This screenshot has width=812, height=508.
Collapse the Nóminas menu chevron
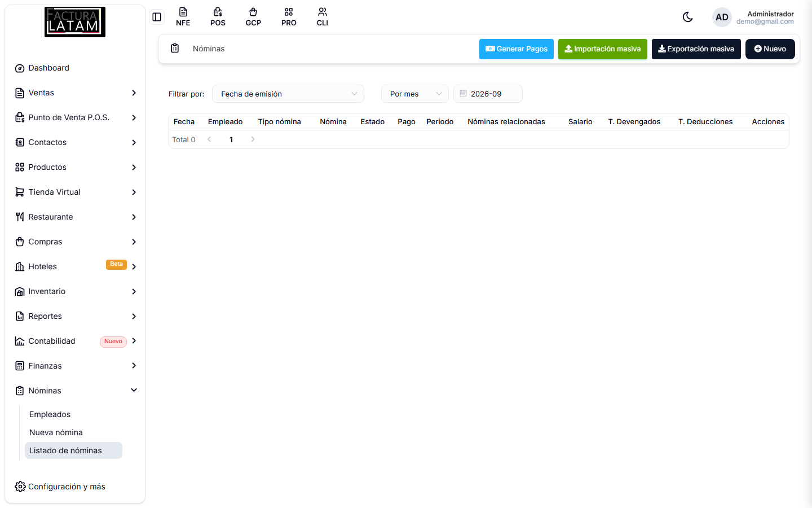point(134,390)
